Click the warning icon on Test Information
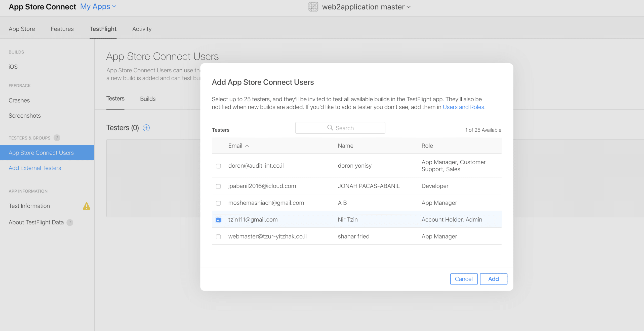644x331 pixels. (86, 206)
